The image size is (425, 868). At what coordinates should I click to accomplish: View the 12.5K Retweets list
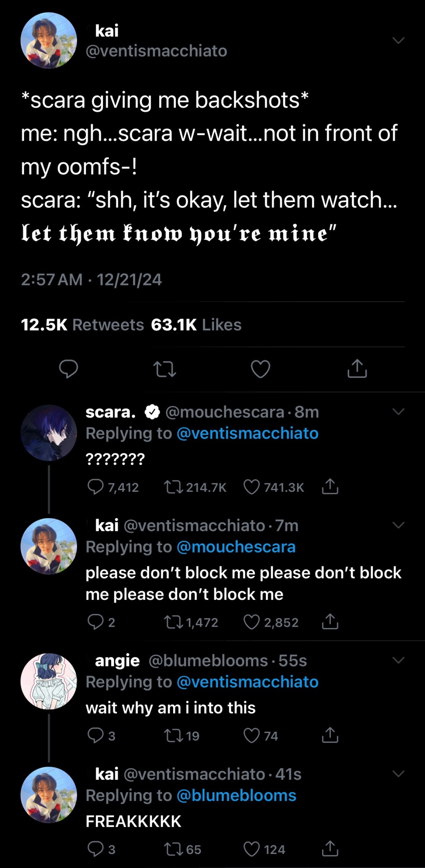click(x=82, y=325)
